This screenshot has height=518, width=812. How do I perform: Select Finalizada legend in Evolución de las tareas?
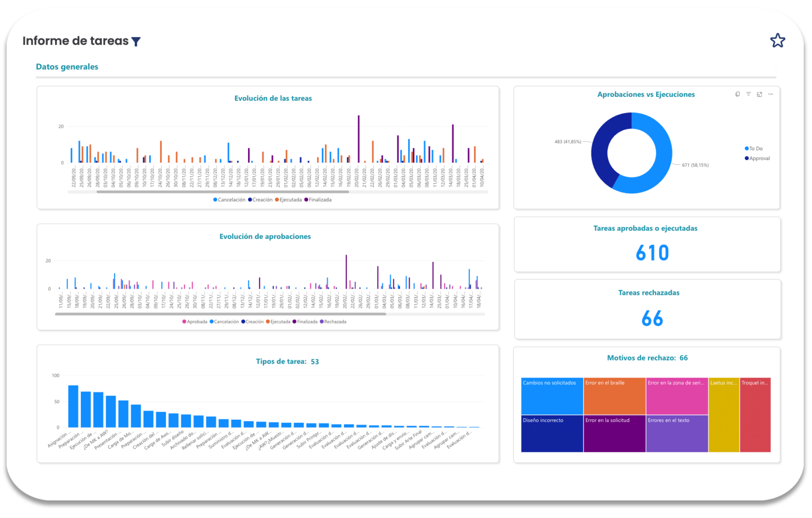[x=319, y=200]
